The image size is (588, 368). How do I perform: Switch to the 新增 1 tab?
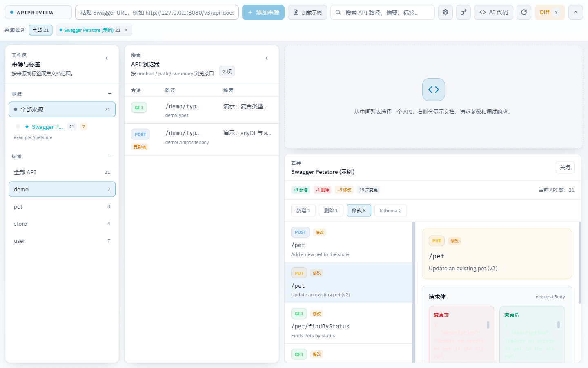303,211
